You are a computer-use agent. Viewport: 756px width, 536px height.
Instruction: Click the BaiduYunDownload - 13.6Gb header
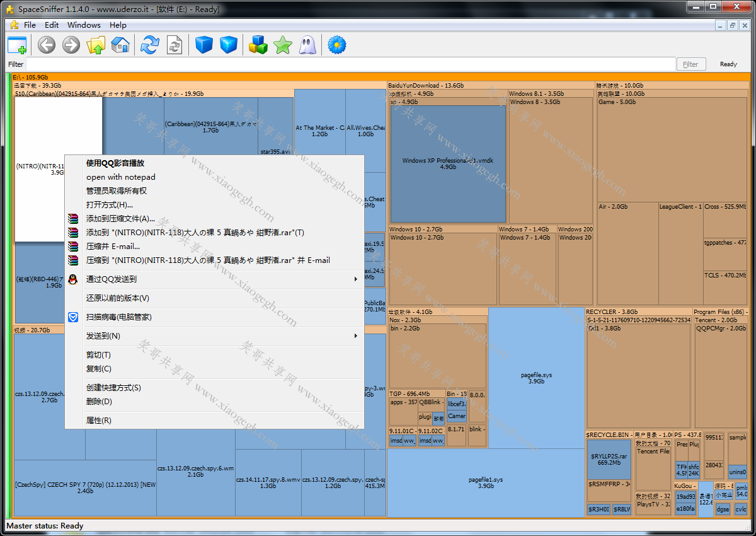(491, 85)
